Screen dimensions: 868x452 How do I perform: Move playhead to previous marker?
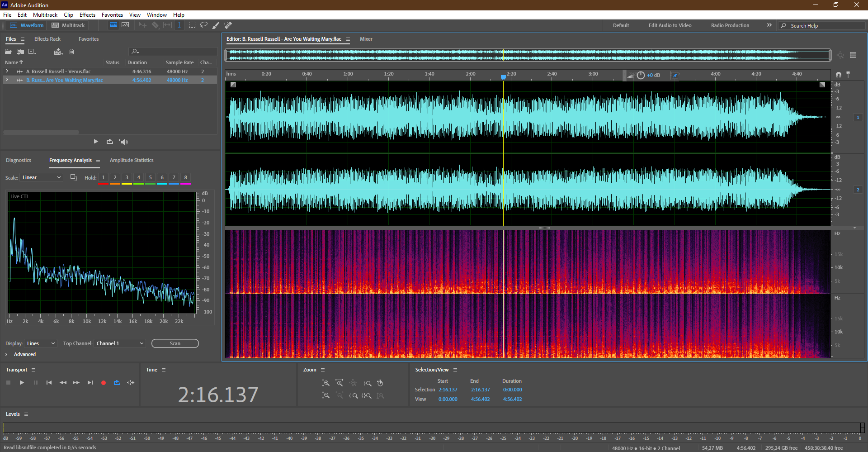[x=49, y=383]
